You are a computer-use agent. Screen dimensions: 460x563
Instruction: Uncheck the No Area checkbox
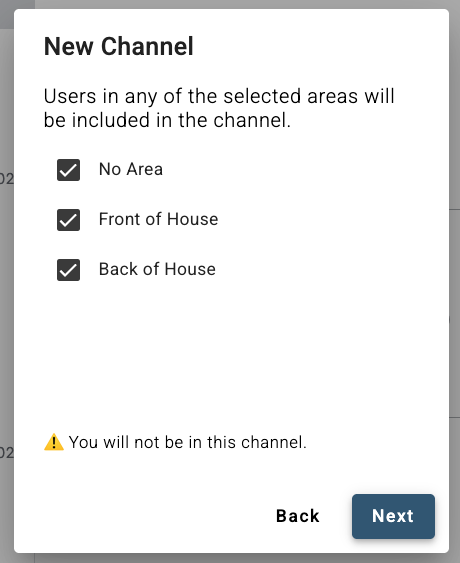click(68, 170)
